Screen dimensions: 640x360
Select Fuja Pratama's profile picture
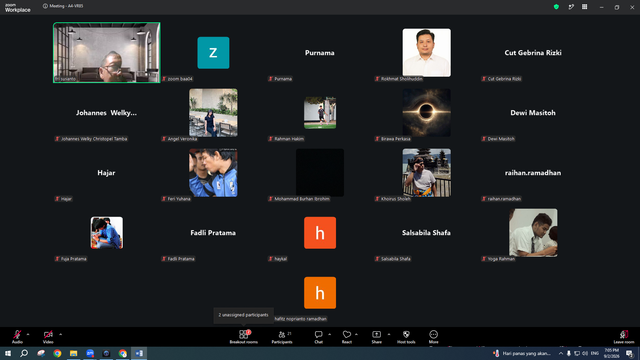pos(107,233)
